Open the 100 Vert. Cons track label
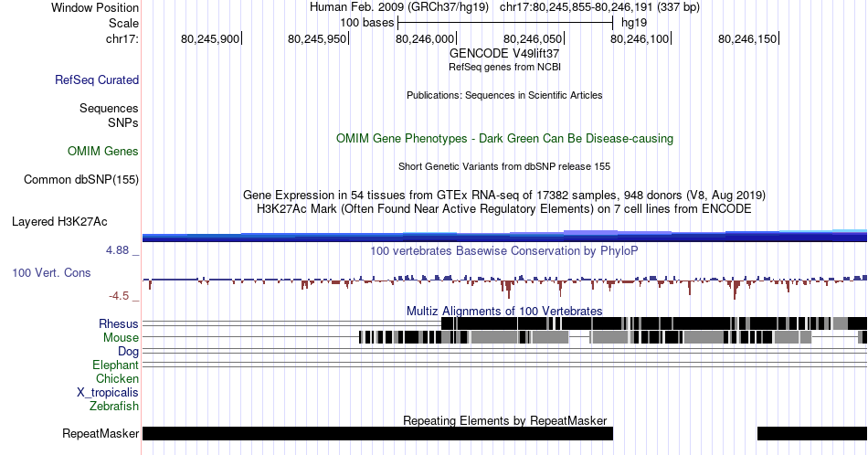Viewport: 868px width, 455px height. pyautogui.click(x=51, y=272)
